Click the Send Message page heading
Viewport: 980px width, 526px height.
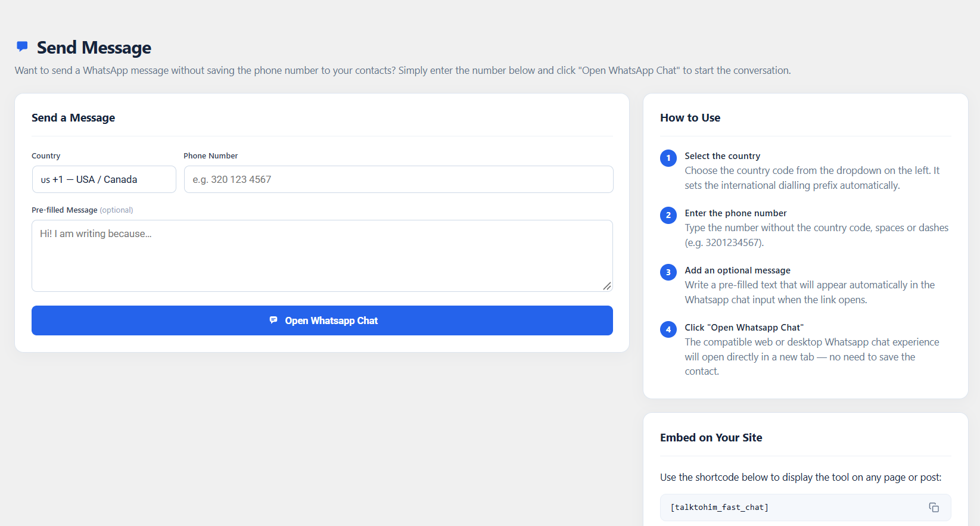[x=94, y=47]
